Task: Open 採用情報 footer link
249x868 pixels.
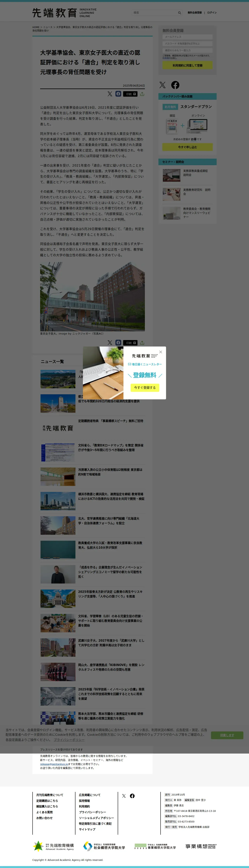Action: pyautogui.click(x=84, y=801)
